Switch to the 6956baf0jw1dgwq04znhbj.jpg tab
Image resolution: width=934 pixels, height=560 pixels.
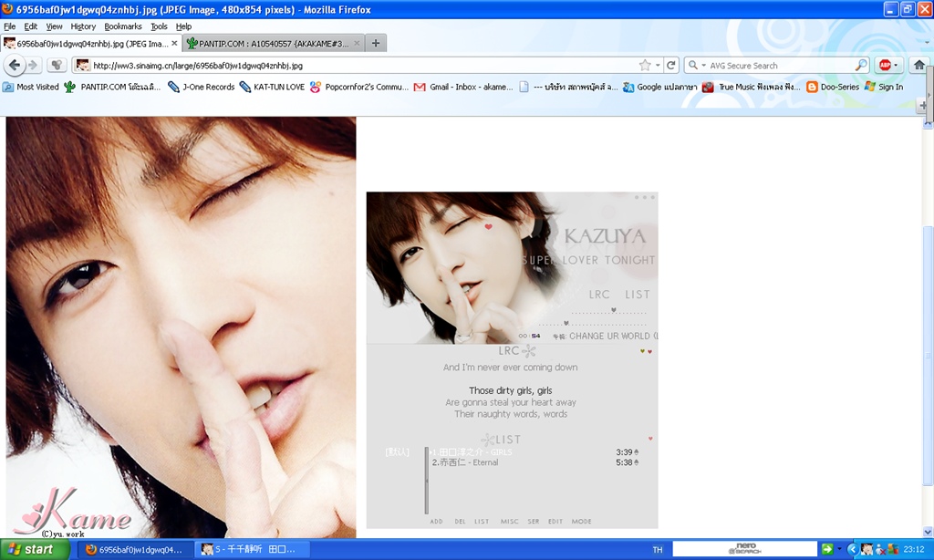[90, 44]
